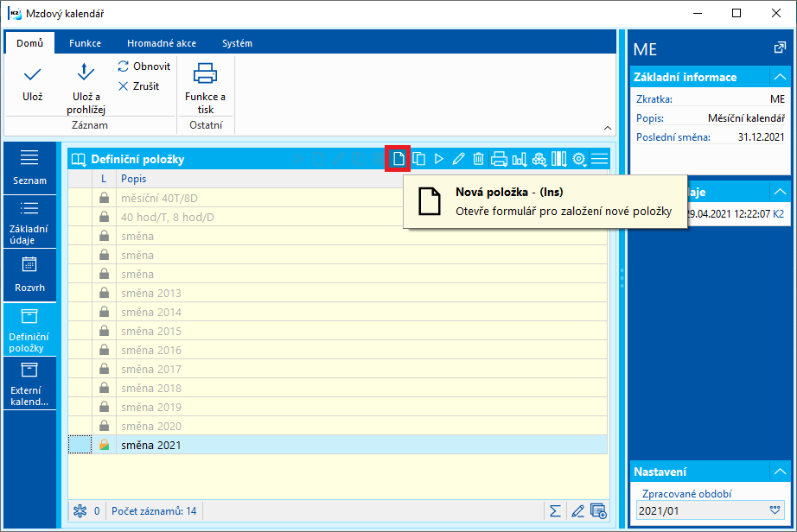Click the lock icon of měsíční 40T/8D row
Screen dimensions: 797x532
(x=105, y=198)
